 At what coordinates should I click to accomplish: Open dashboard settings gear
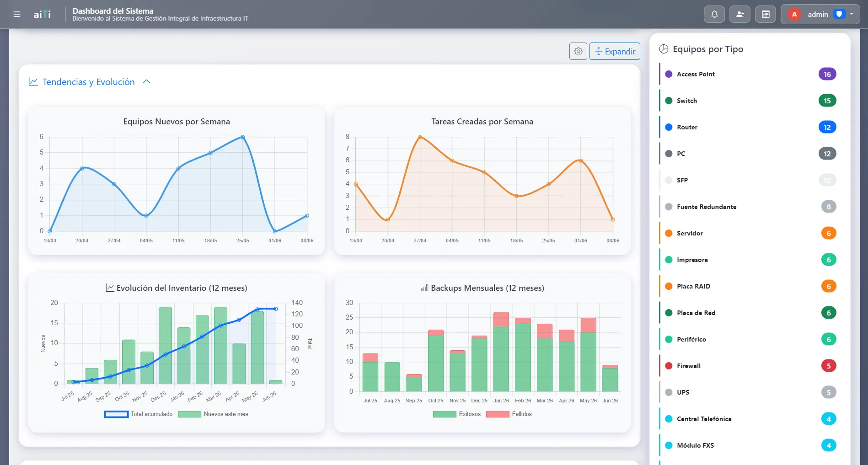(x=578, y=51)
